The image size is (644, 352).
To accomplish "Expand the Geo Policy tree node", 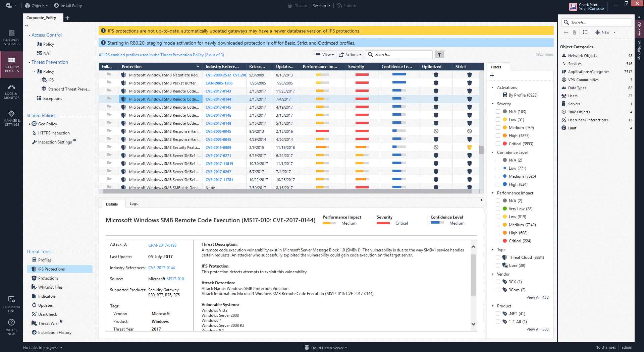I will tap(30, 124).
